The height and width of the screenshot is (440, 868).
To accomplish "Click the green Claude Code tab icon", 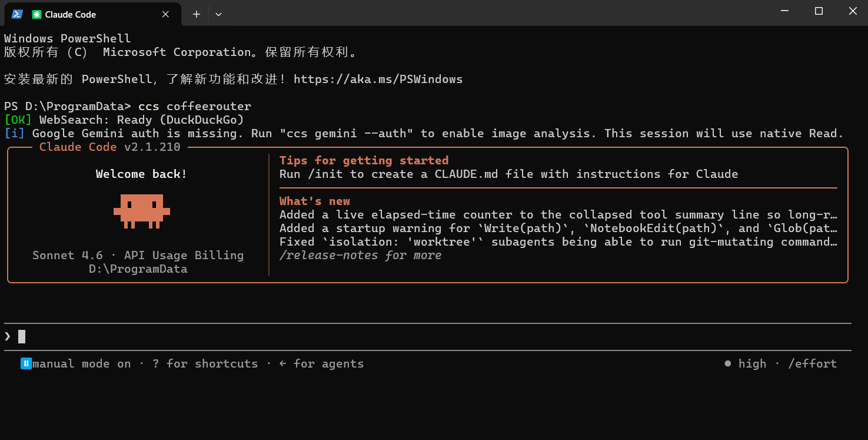I will click(x=37, y=14).
